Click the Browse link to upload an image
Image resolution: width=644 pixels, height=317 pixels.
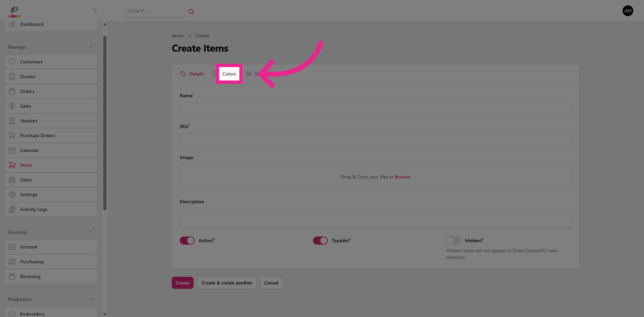(402, 177)
